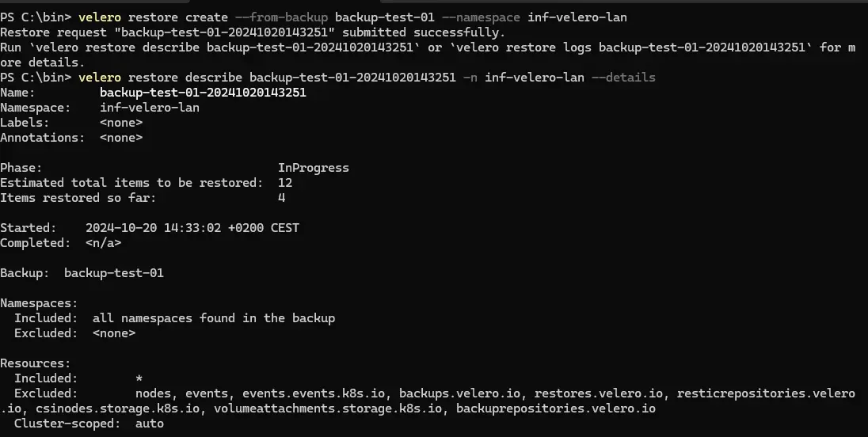Click the Resources Included asterisk value
Image resolution: width=868 pixels, height=437 pixels.
(x=139, y=378)
